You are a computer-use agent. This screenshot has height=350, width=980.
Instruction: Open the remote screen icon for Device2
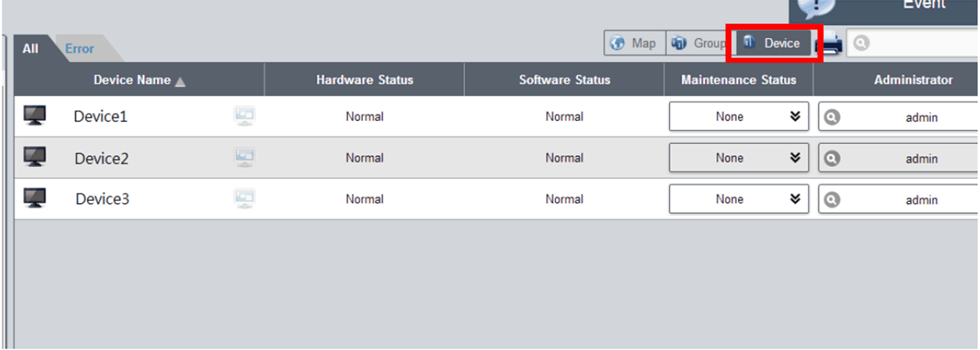click(244, 157)
